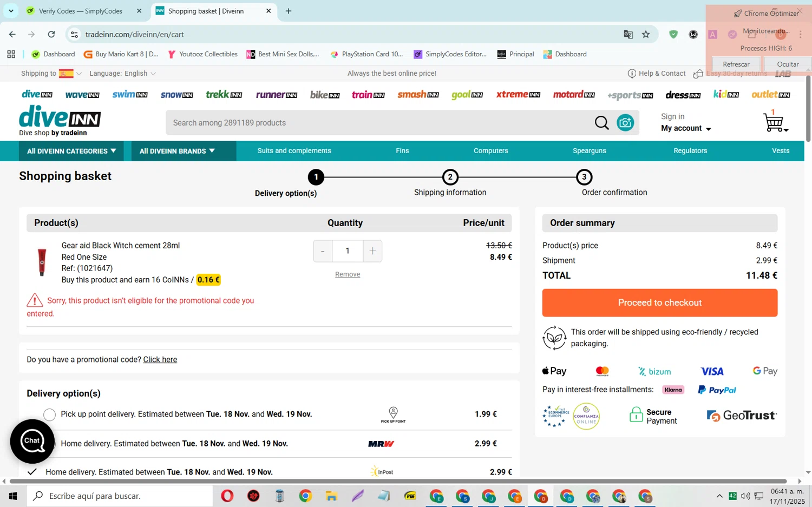
Task: Click the Ocultar button
Action: point(788,64)
